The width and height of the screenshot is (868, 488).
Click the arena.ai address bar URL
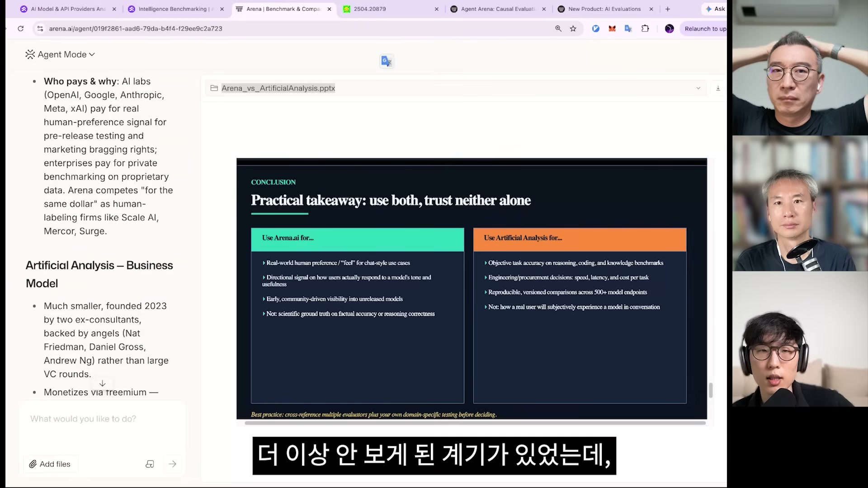coord(136,28)
